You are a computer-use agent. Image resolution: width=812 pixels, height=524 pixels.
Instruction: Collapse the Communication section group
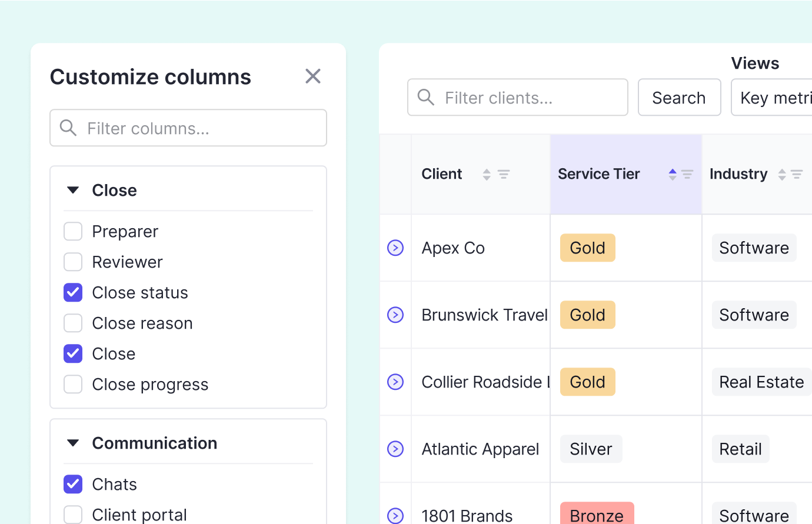coord(73,443)
